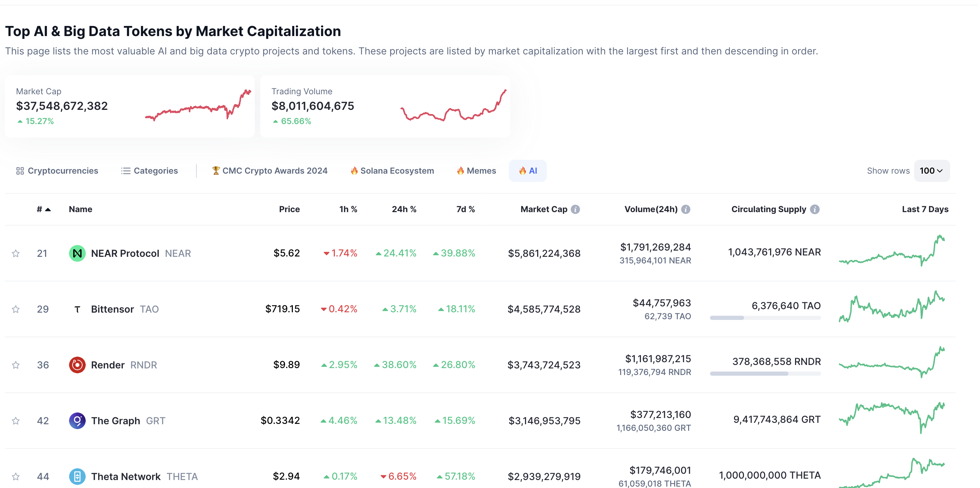Image resolution: width=980 pixels, height=488 pixels.
Task: Click the Theta Network logo icon
Action: pyautogui.click(x=77, y=476)
